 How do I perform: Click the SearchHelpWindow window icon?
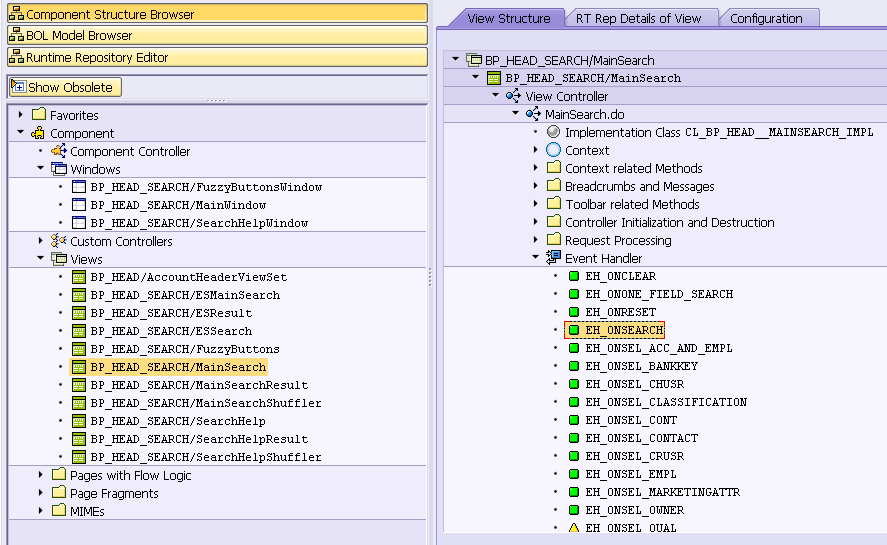click(79, 223)
